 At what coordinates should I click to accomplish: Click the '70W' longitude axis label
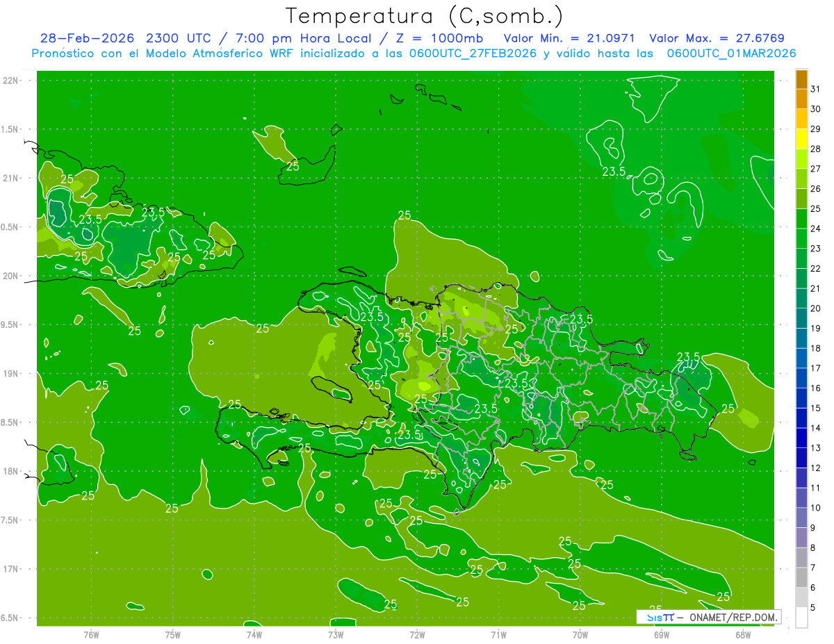click(580, 634)
